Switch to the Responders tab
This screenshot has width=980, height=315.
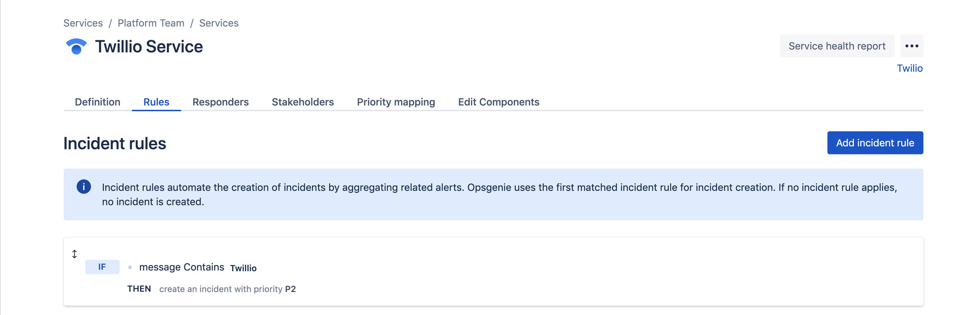(x=221, y=102)
